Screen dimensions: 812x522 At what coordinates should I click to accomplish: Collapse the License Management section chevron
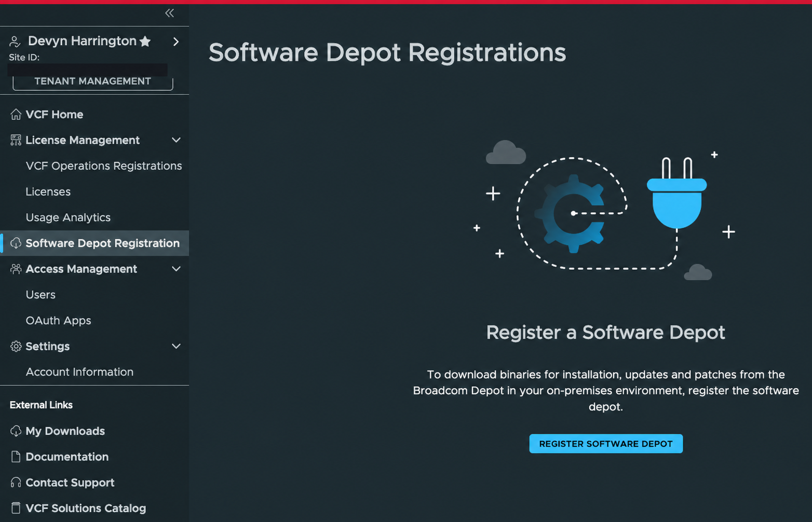(x=176, y=140)
